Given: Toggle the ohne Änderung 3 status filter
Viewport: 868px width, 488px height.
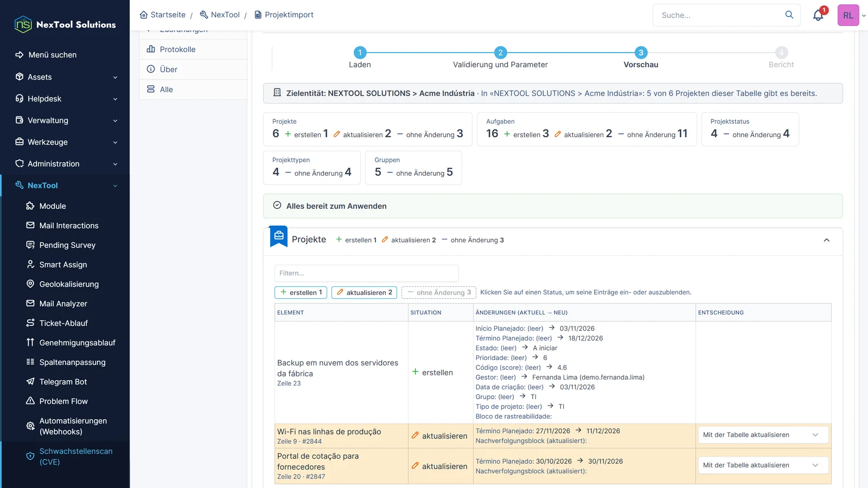Looking at the screenshot, I should (439, 292).
